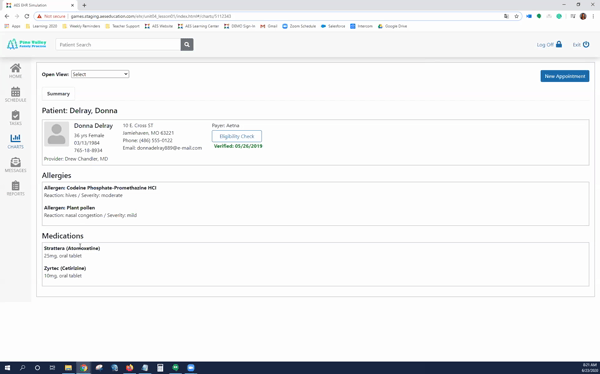
Task: Open Chrome's three-dot menu
Action: coord(593,16)
